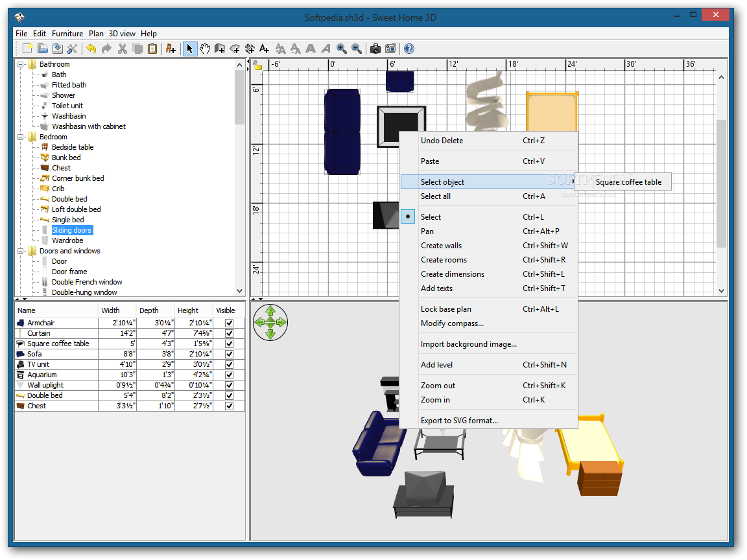The image size is (747, 560).
Task: Click the Bold text style icon
Action: click(311, 49)
